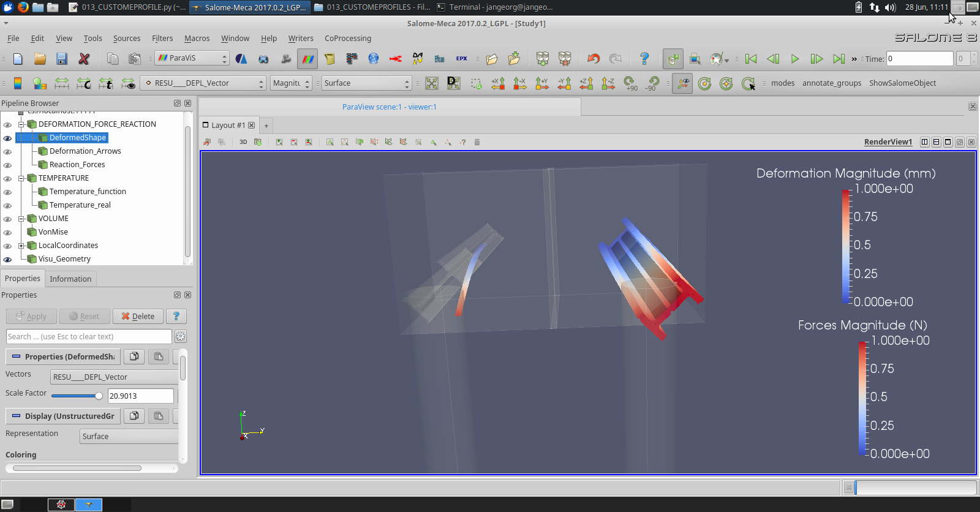Click the Paste icon in main toolbar
Viewport: 980px width, 512px height.
point(135,59)
